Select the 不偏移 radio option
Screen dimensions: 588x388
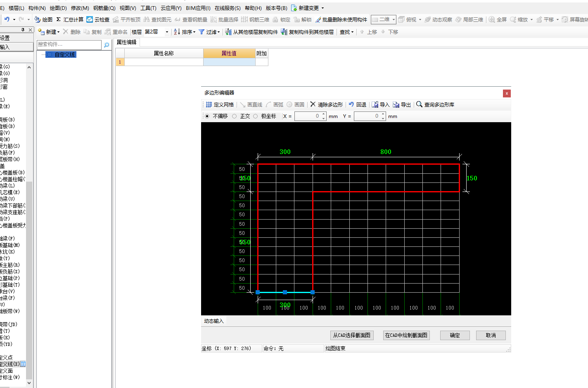207,116
